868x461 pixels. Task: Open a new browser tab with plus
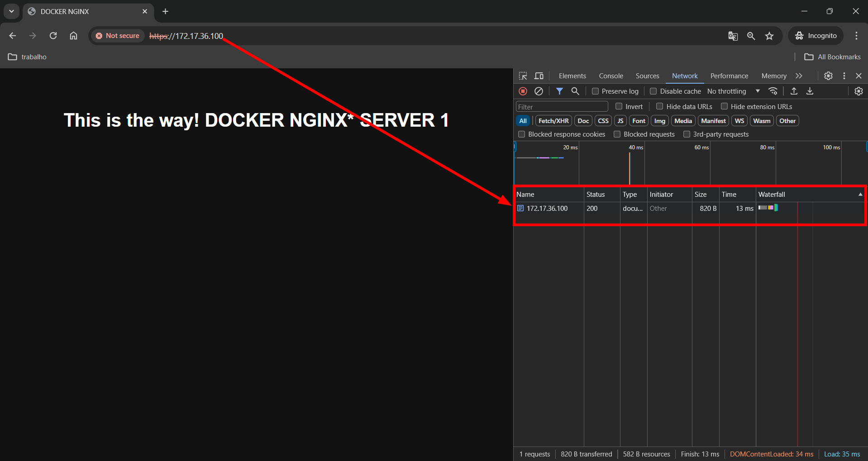point(165,11)
